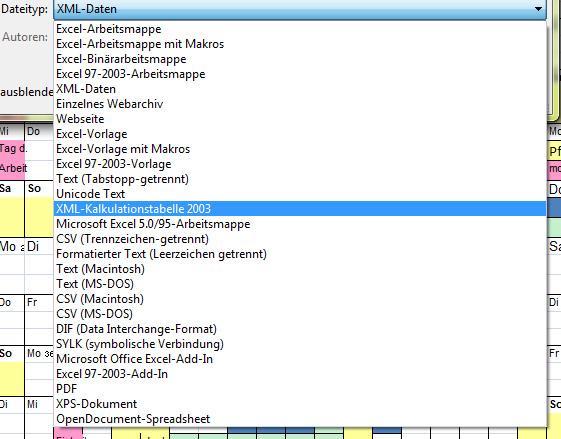Select DIF (Data Interchange-Format)
This screenshot has height=439, width=561.
tap(300, 329)
